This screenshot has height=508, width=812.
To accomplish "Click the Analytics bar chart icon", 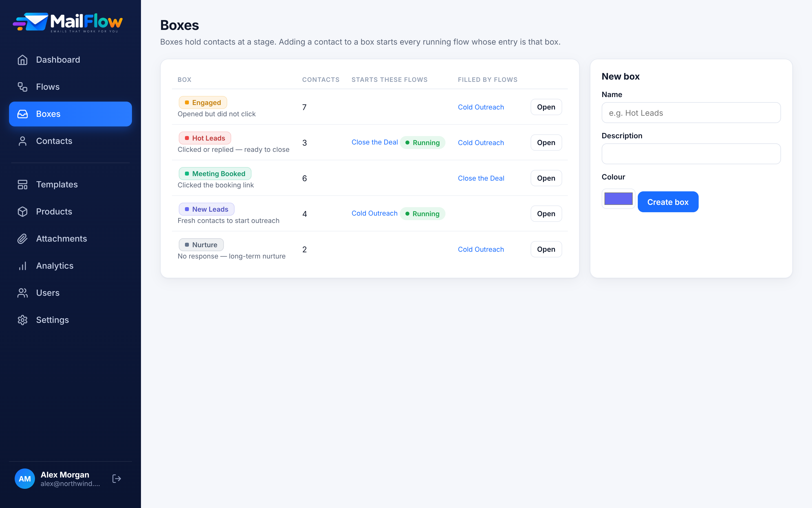I will coord(23,266).
